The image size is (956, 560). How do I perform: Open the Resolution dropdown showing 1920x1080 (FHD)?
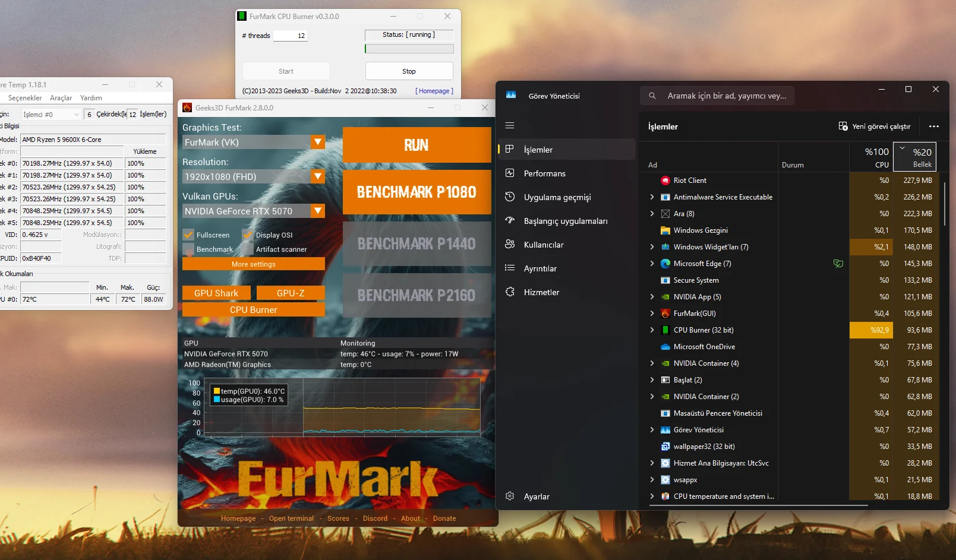(254, 176)
